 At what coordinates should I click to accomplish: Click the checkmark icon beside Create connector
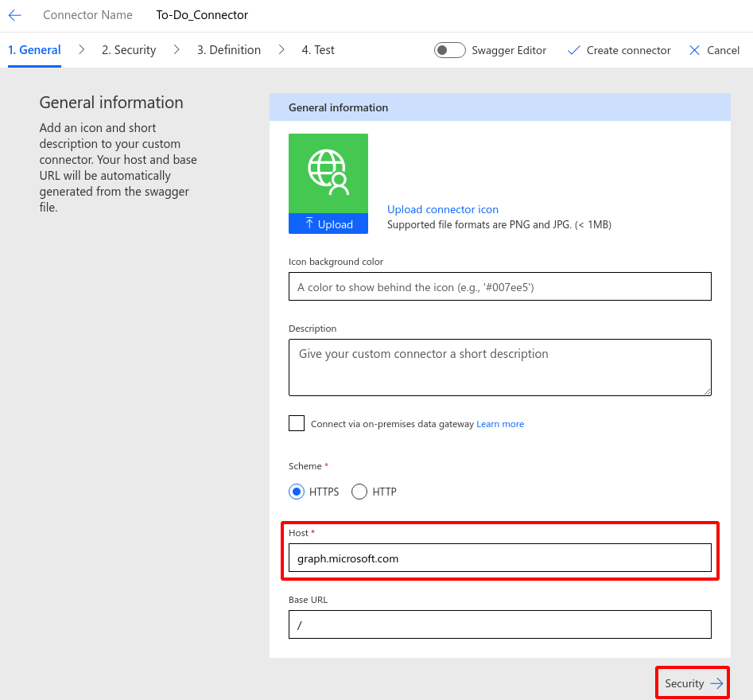pyautogui.click(x=573, y=50)
